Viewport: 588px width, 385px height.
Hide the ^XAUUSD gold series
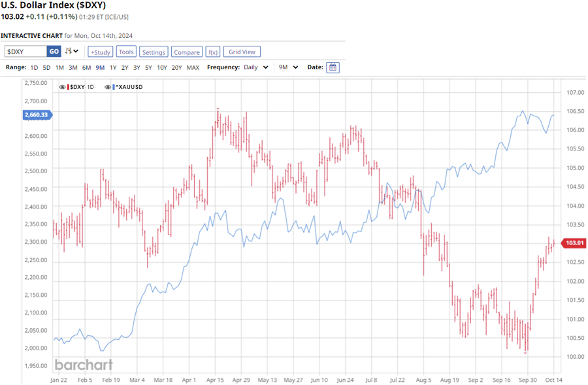tap(107, 87)
